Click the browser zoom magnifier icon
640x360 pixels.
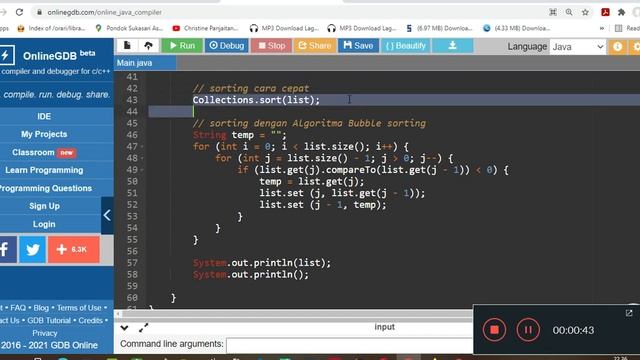tap(569, 12)
